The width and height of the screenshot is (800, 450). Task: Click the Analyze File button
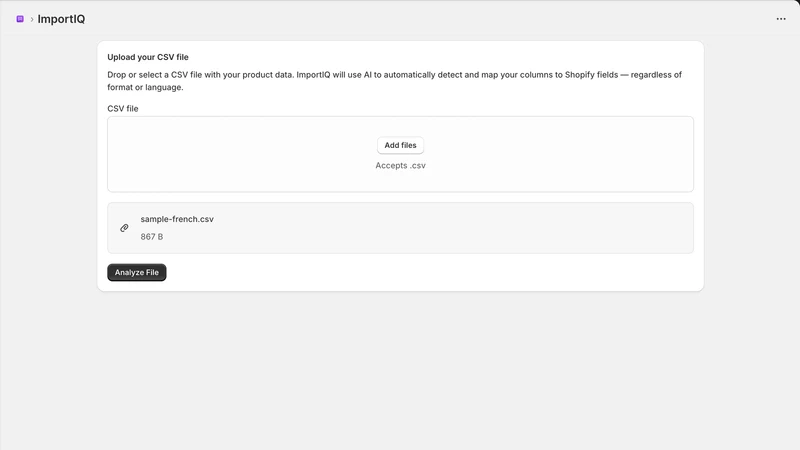pyautogui.click(x=137, y=272)
